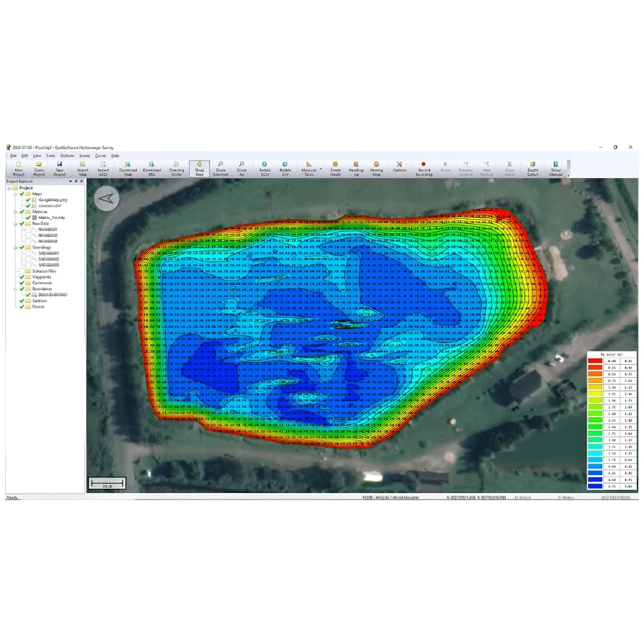Open the Survey menu
644x644 pixels.
(x=84, y=156)
